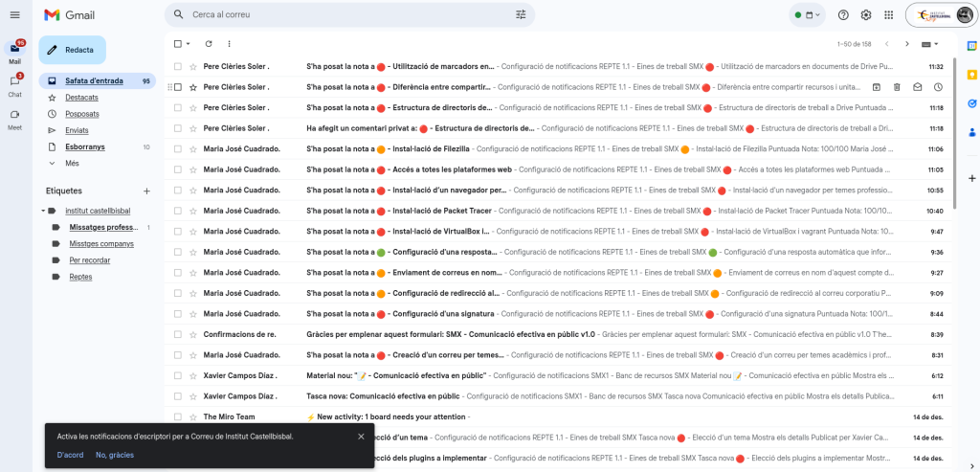The image size is (980, 472).
Task: Open New activity board needs attention email
Action: 560,417
